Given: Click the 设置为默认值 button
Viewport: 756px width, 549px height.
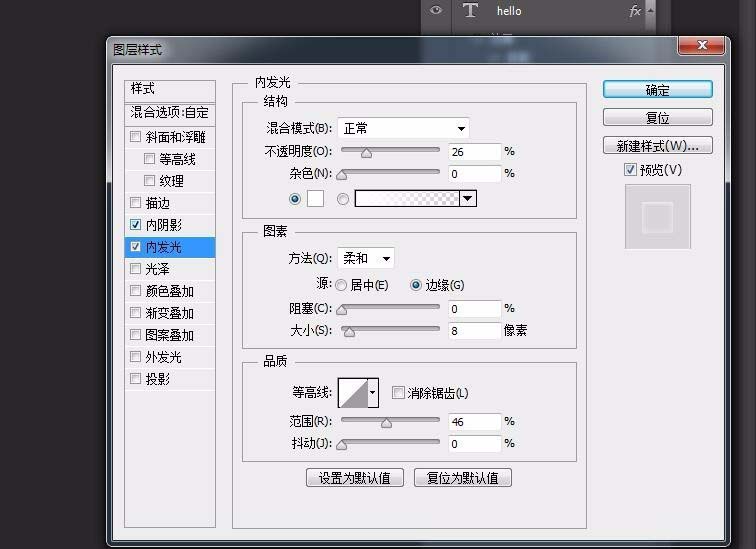Looking at the screenshot, I should 355,478.
